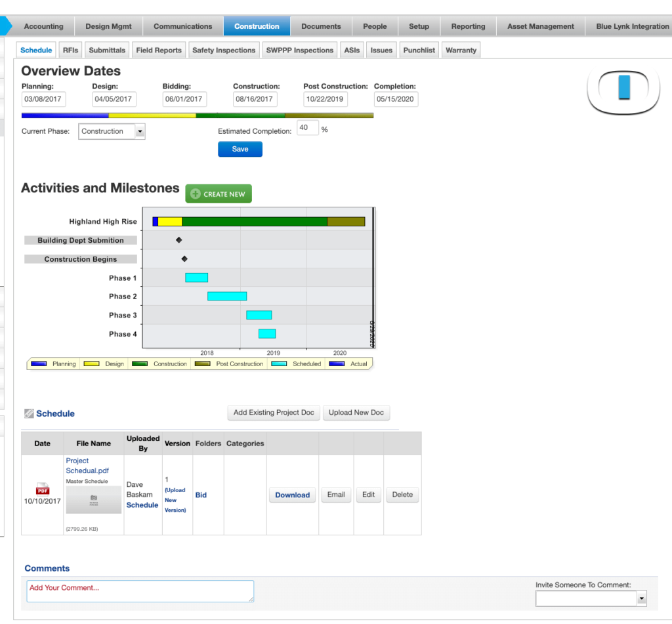This screenshot has height=624, width=672.
Task: Click the Post Construction legend swatch
Action: tap(202, 364)
